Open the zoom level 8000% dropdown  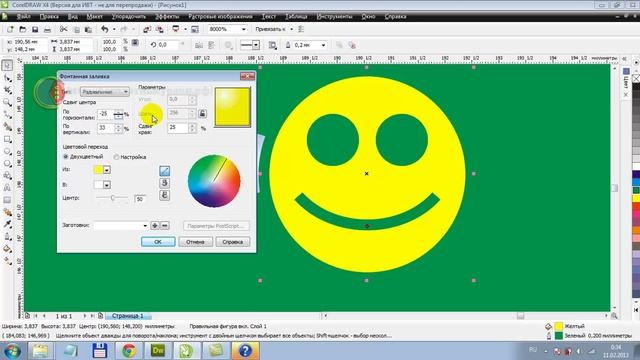click(x=244, y=29)
